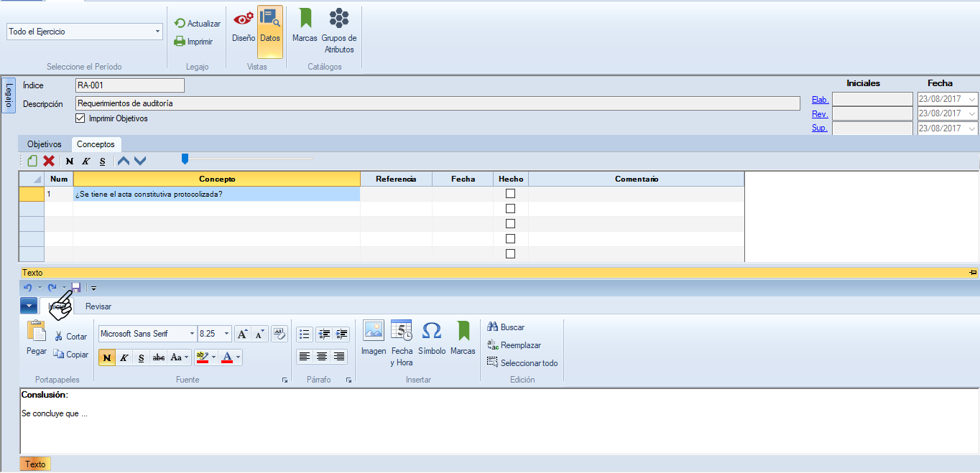Insert Imagen into the text
The height and width of the screenshot is (473, 980).
(374, 332)
